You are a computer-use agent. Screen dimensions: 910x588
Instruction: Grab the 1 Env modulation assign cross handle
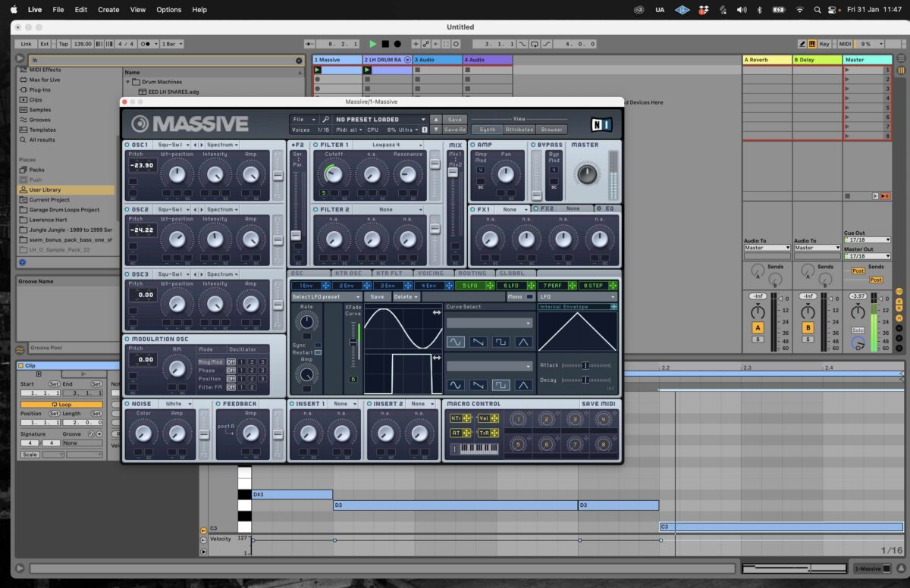[x=325, y=286]
